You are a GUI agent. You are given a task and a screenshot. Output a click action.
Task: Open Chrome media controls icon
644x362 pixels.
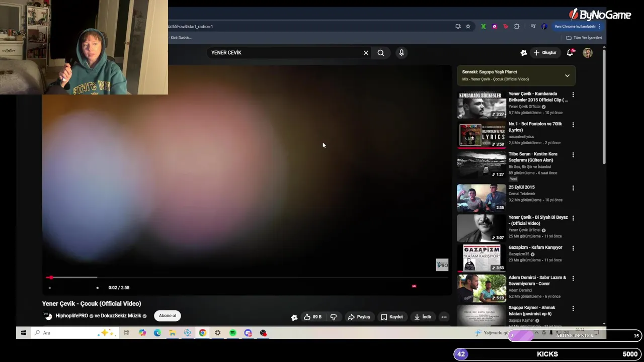pyautogui.click(x=533, y=27)
